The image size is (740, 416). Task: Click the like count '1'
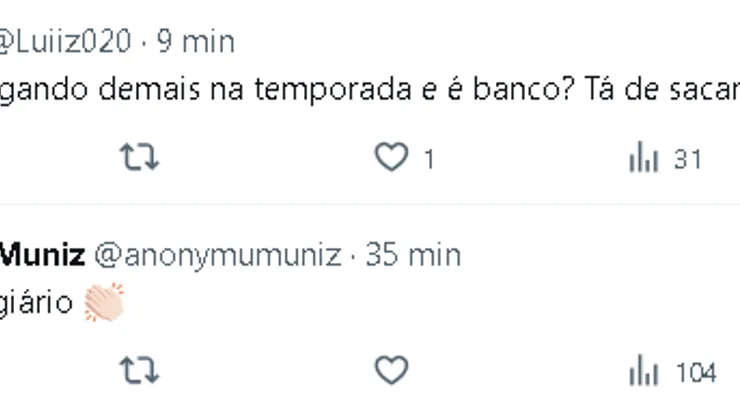pyautogui.click(x=428, y=159)
